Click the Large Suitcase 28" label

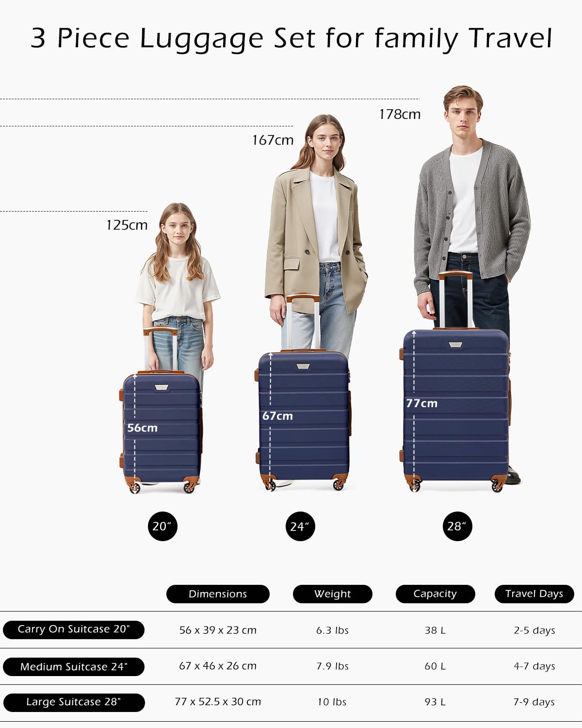74,702
